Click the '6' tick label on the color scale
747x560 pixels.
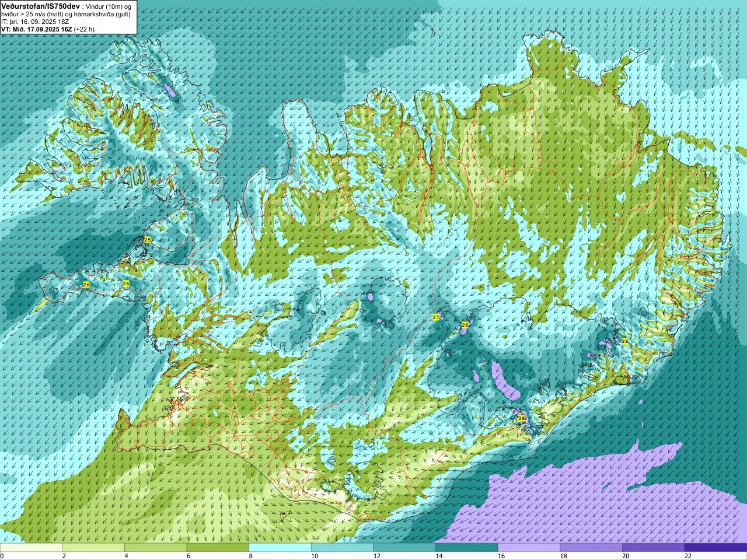click(189, 556)
